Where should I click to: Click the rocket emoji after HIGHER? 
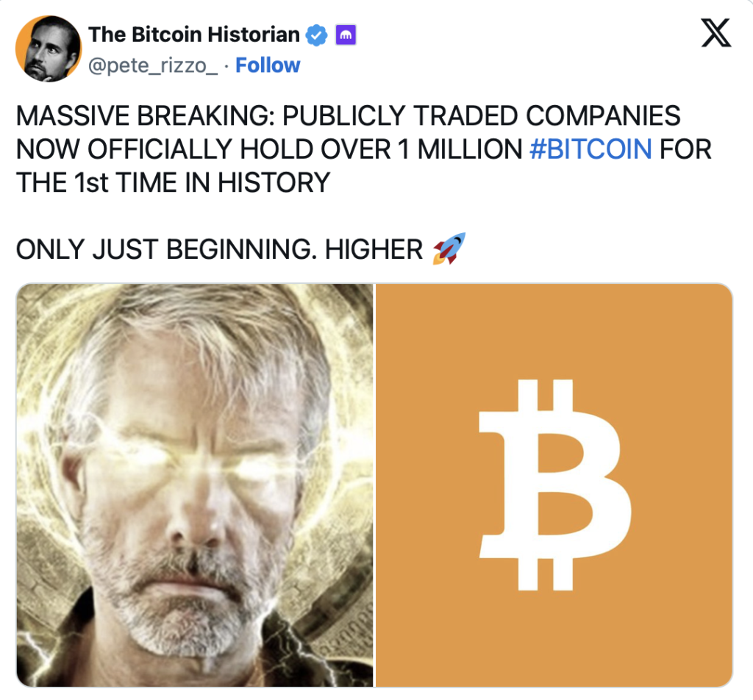(x=449, y=249)
